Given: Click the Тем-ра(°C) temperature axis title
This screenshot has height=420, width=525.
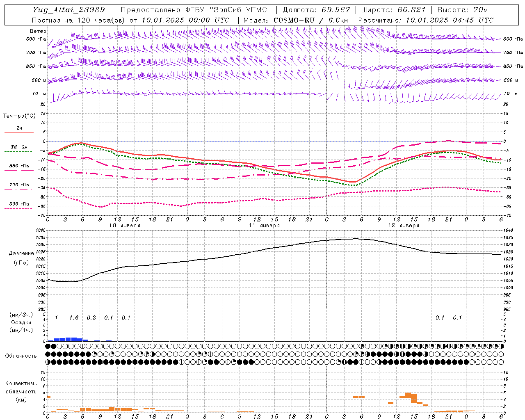Looking at the screenshot, I should point(19,116).
